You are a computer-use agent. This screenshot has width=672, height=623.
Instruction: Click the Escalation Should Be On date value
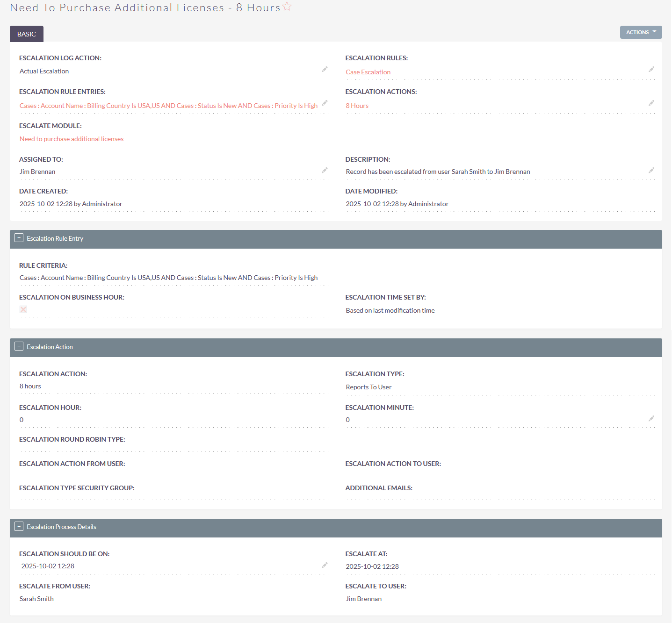pyautogui.click(x=47, y=566)
